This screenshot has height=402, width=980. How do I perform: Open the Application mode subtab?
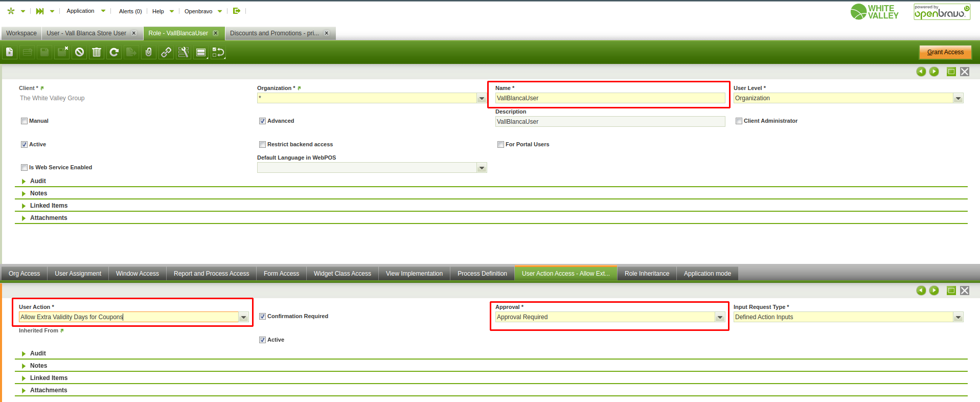click(707, 274)
